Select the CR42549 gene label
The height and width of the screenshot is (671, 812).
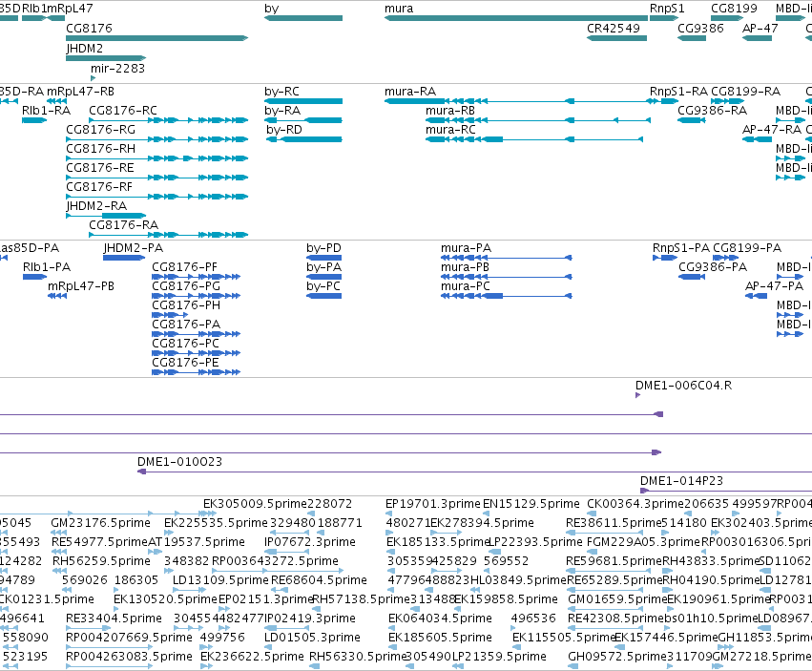coord(614,29)
